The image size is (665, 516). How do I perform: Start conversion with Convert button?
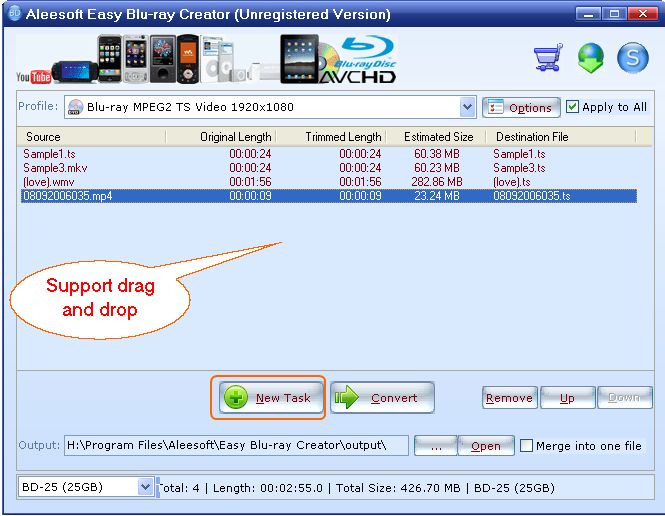pos(382,397)
